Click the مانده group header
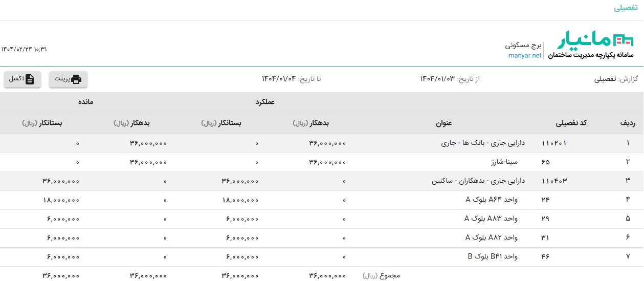The width and height of the screenshot is (644, 281). [85, 102]
